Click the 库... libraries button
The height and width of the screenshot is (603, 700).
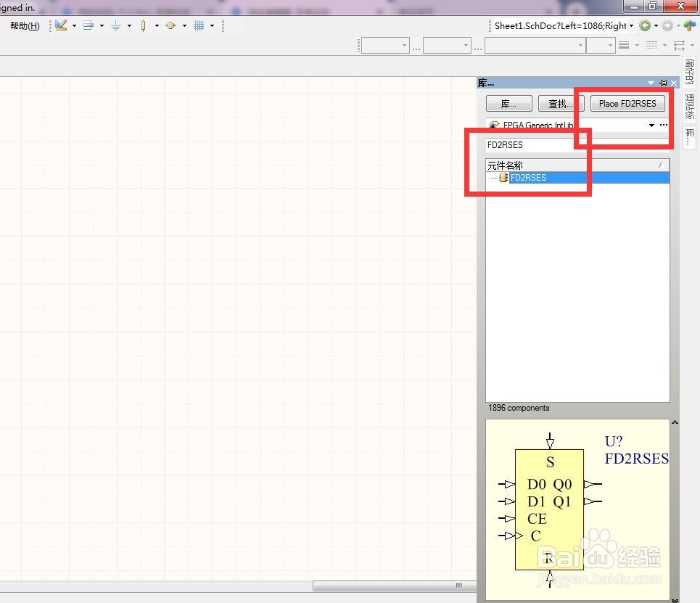(x=509, y=104)
